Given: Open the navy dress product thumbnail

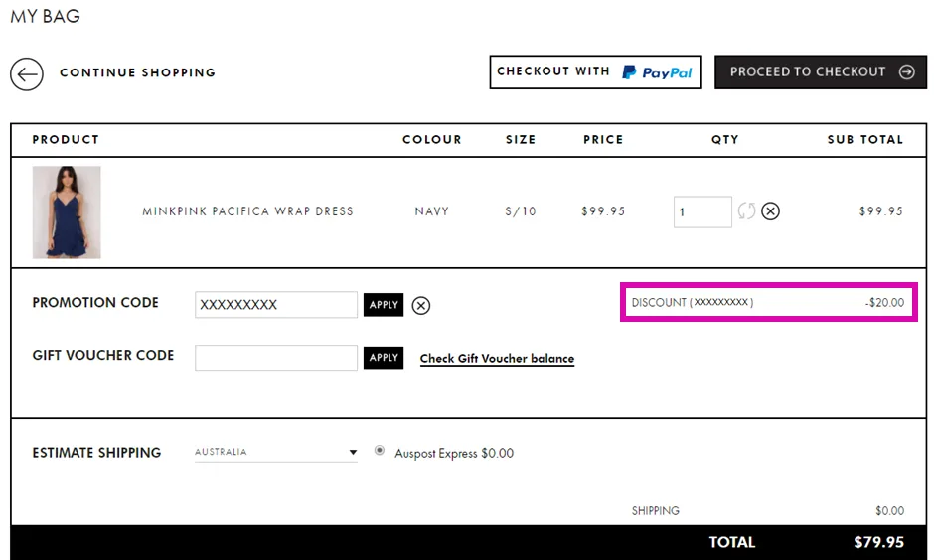Looking at the screenshot, I should point(67,212).
